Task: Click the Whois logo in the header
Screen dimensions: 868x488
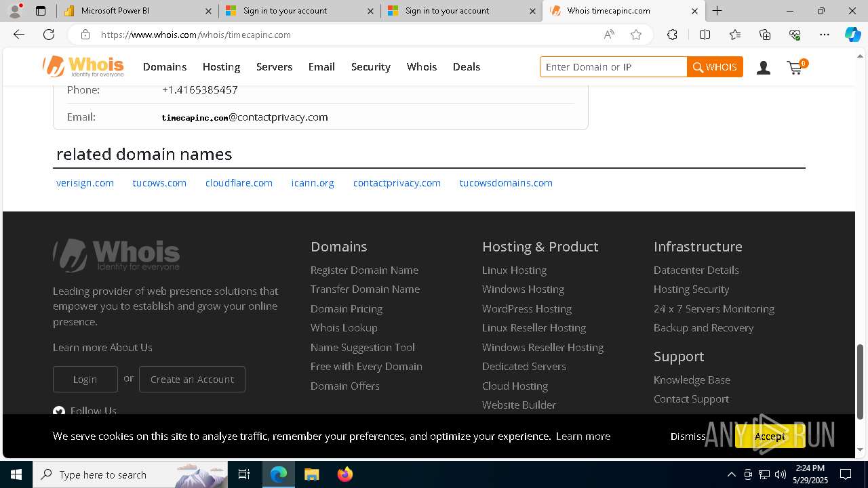Action: tap(83, 66)
